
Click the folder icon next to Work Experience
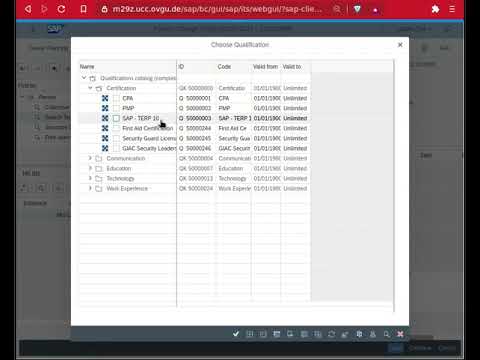[99, 189]
